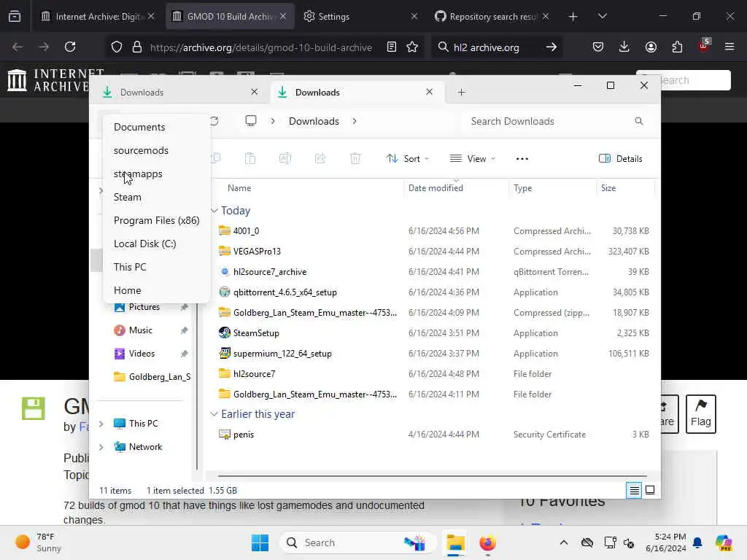Viewport: 747px width, 560px height.
Task: Open Firefox application hamburger menu
Action: click(729, 47)
